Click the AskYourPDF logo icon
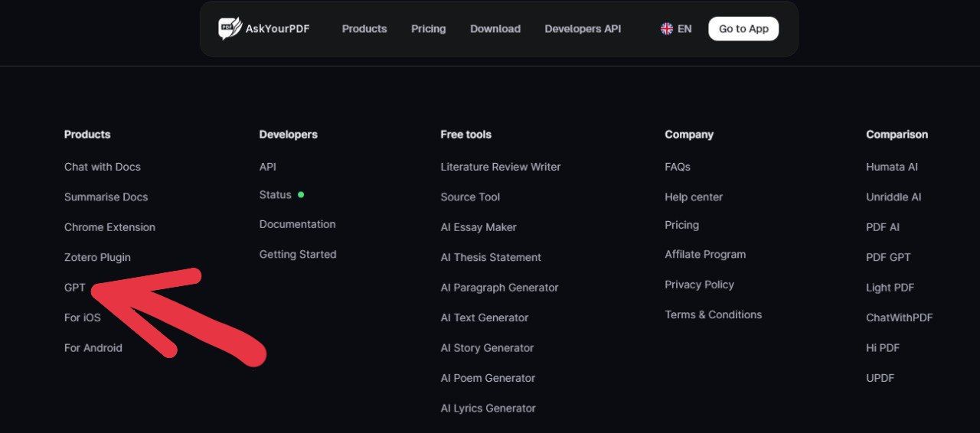 click(230, 28)
